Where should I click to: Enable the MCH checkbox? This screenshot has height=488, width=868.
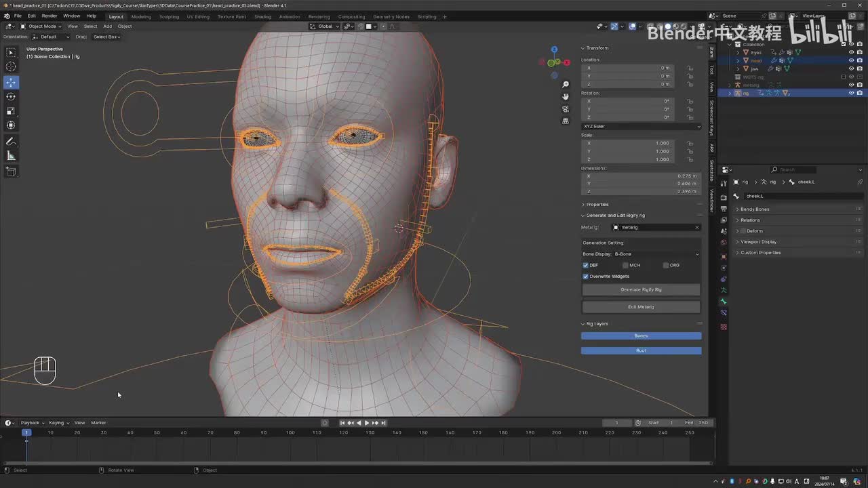tap(626, 265)
